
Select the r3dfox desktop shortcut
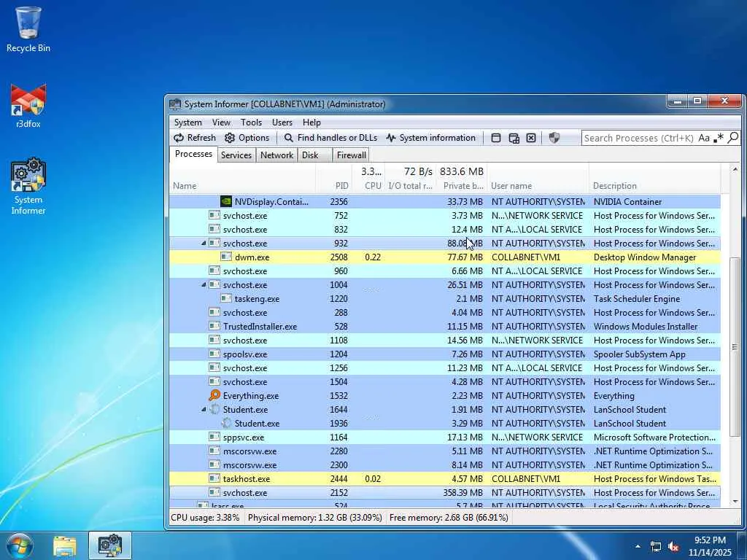[x=28, y=106]
